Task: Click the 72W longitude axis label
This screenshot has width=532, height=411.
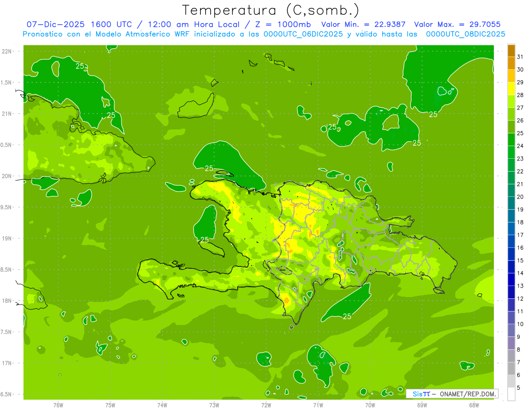Action: click(x=266, y=405)
